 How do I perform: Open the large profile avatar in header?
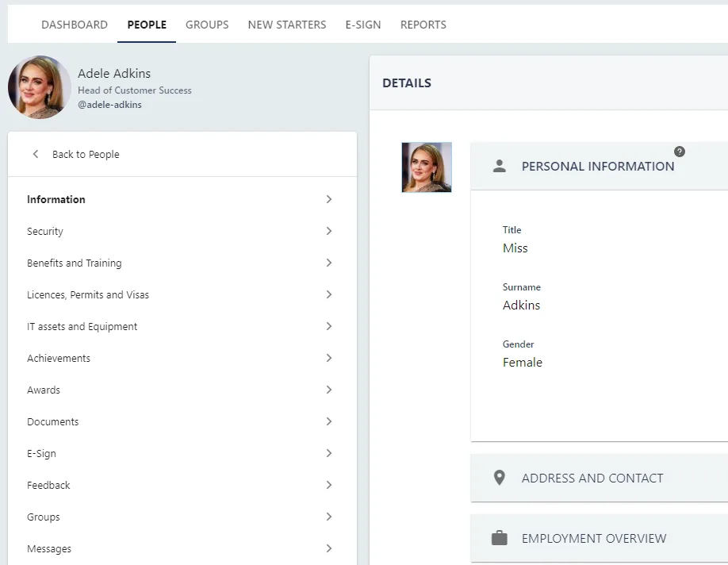click(x=39, y=87)
